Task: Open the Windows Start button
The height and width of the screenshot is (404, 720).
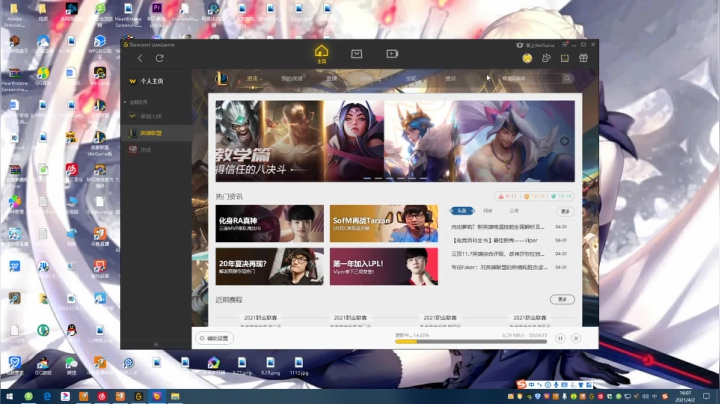Action: pyautogui.click(x=9, y=396)
